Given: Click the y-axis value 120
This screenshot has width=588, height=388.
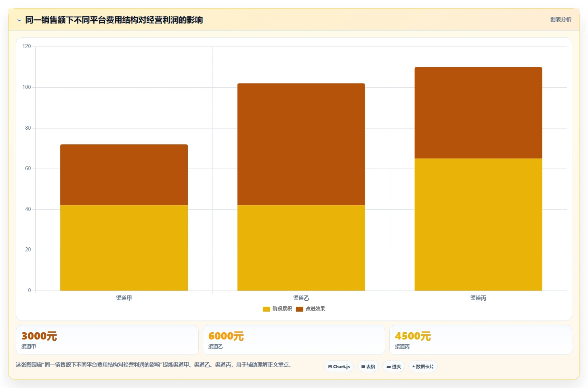Looking at the screenshot, I should [27, 46].
